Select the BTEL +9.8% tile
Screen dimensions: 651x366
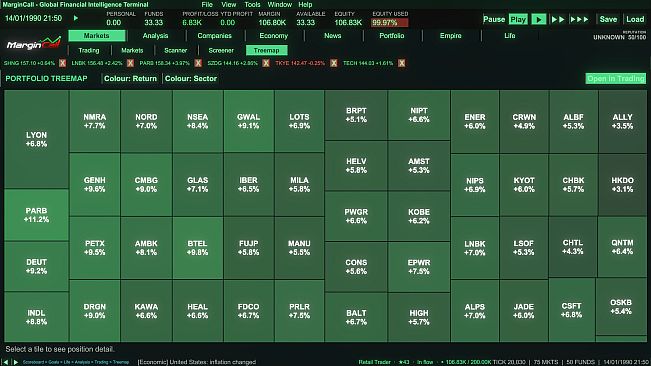coord(197,248)
